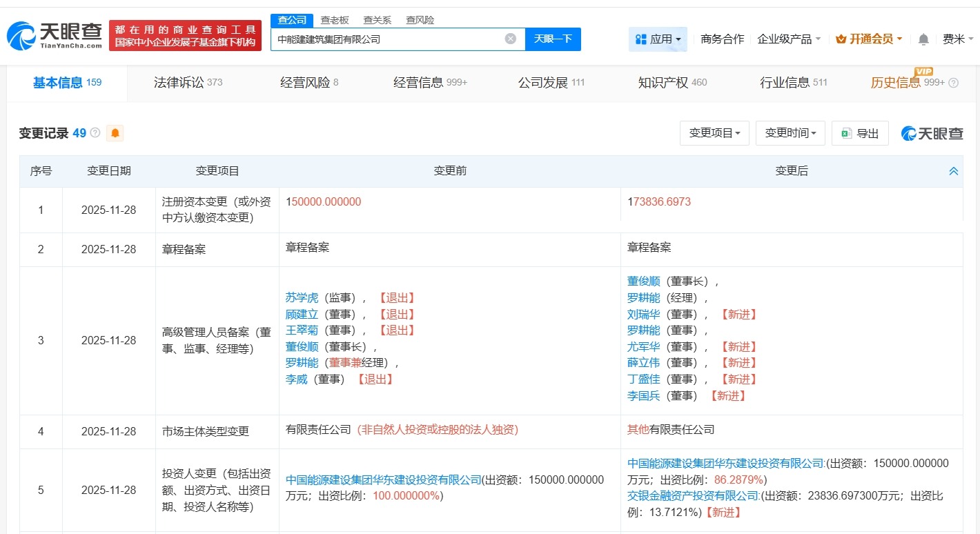
Task: Open the 变更时间 filter dropdown
Action: [790, 133]
